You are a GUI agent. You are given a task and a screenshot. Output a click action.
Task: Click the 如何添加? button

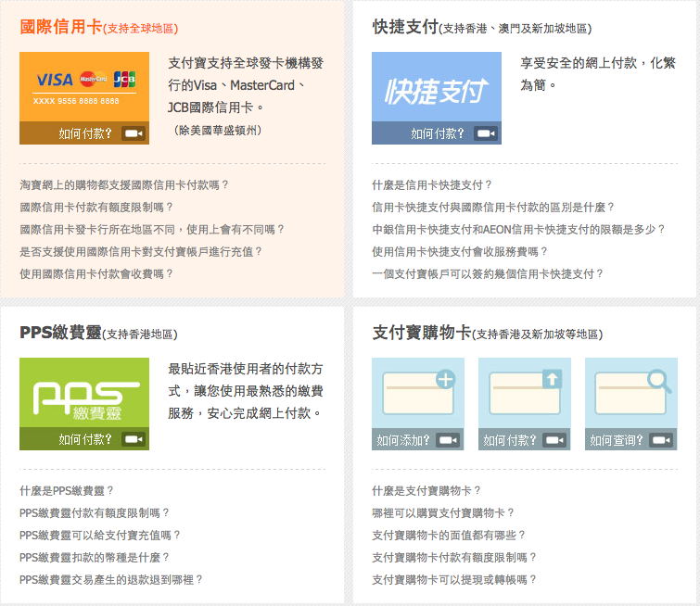pos(418,439)
